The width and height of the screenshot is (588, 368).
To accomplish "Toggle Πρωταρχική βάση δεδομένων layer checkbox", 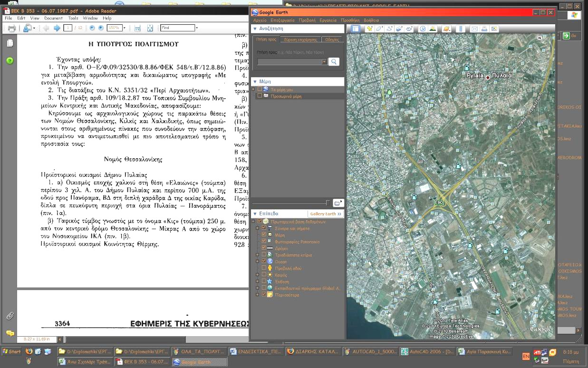I will 260,222.
